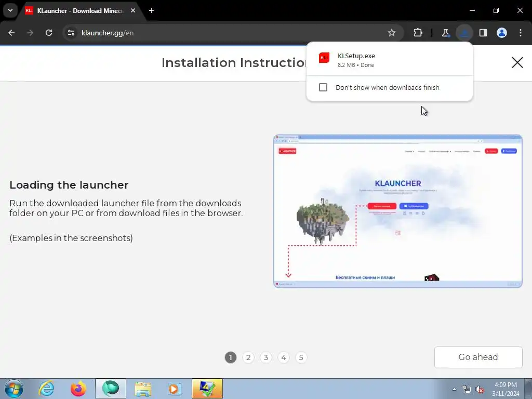Bookmark this page with star icon
The image size is (532, 399).
(392, 33)
